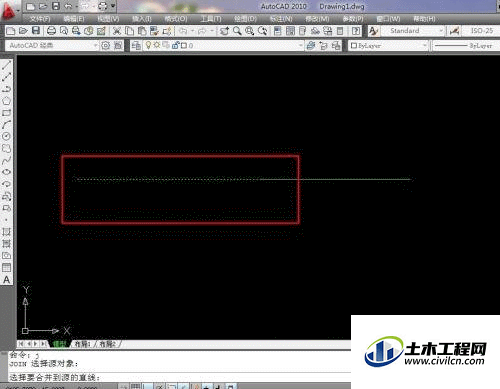Expand the Undo history dropdown arrow
This screenshot has width=500, height=389.
pyautogui.click(x=192, y=31)
